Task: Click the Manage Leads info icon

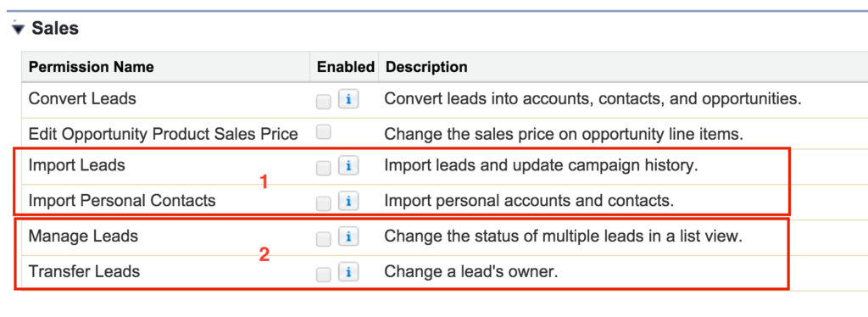Action: coord(348,237)
